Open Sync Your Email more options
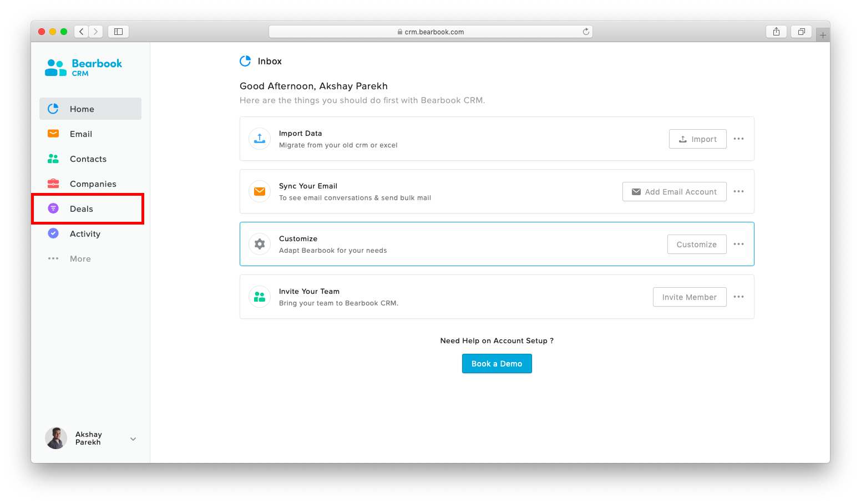 [x=738, y=191]
